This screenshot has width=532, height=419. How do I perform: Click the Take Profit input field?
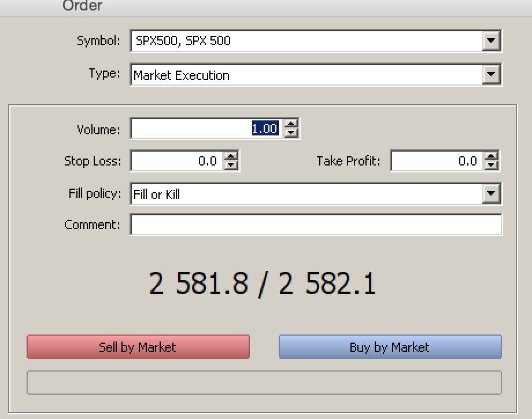(x=438, y=161)
